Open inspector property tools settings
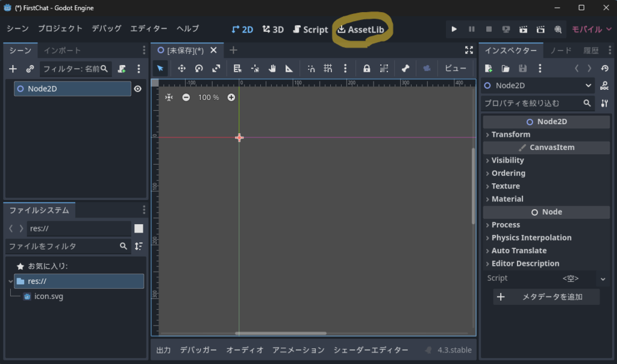This screenshot has width=617, height=364. (604, 103)
